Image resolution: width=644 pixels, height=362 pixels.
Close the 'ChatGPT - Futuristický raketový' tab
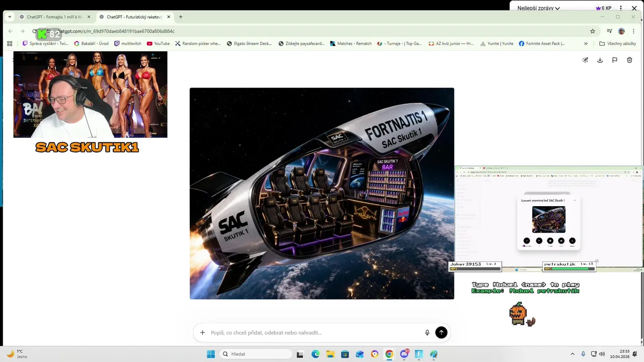coord(169,17)
